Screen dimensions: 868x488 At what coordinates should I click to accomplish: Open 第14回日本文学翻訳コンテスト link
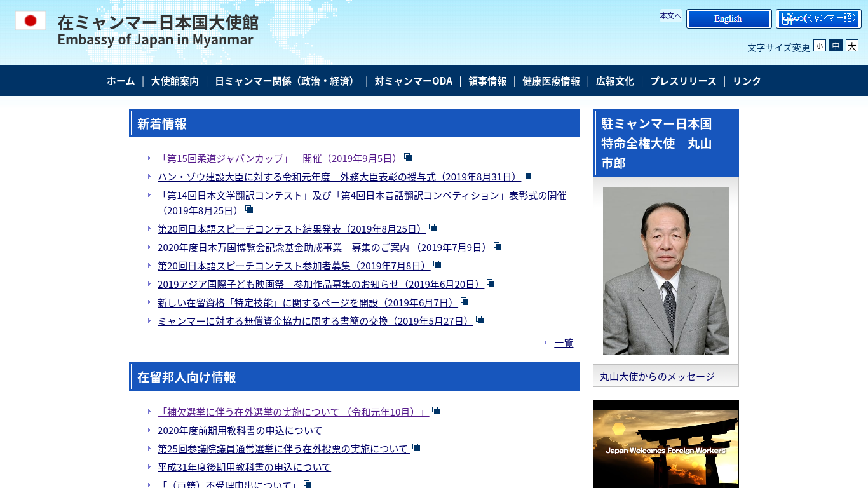coord(362,203)
